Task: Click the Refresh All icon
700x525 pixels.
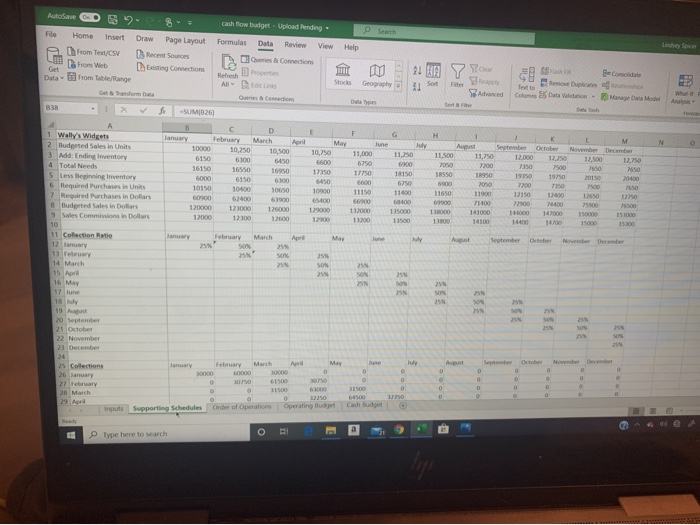Action: point(228,64)
